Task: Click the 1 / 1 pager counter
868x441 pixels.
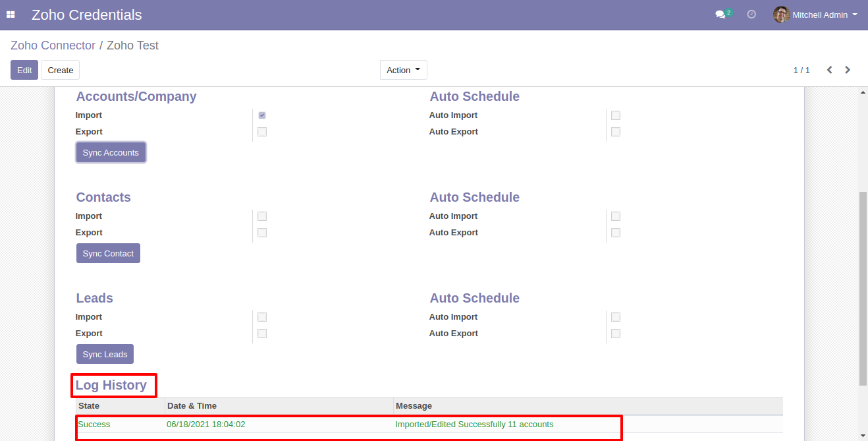Action: (801, 70)
